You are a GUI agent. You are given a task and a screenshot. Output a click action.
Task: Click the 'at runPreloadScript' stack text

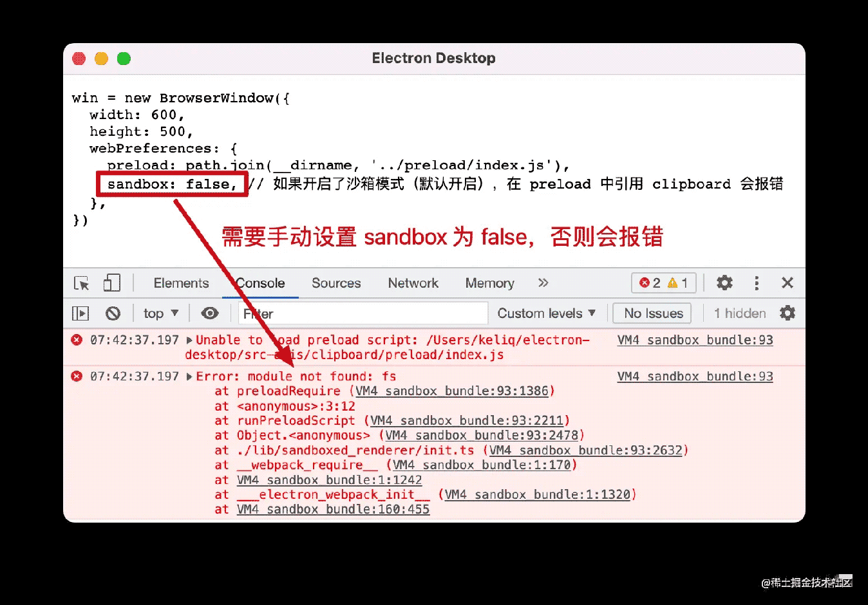point(285,421)
